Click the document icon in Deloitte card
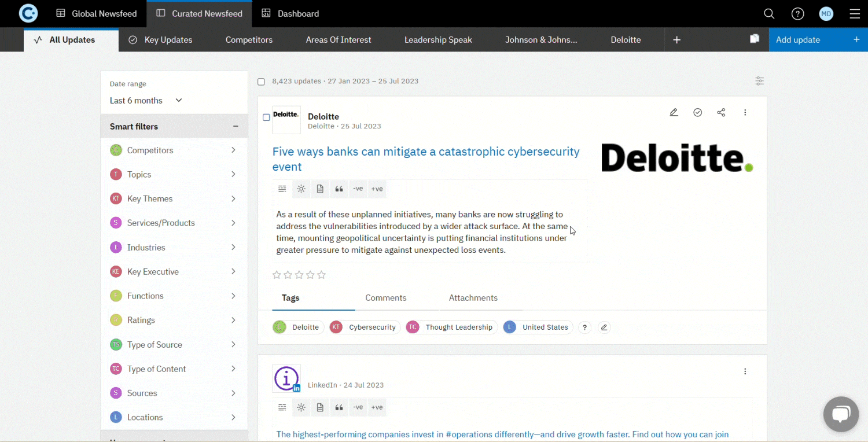Viewport: 868px width, 442px height. pyautogui.click(x=320, y=189)
